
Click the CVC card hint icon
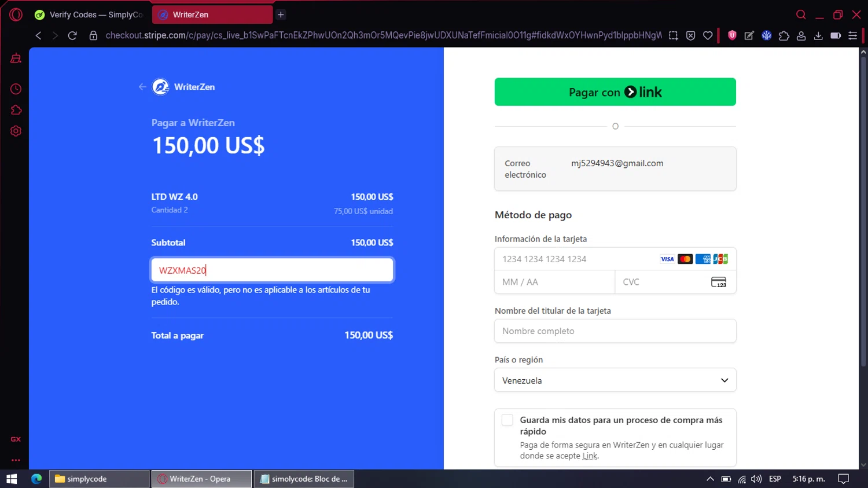719,282
